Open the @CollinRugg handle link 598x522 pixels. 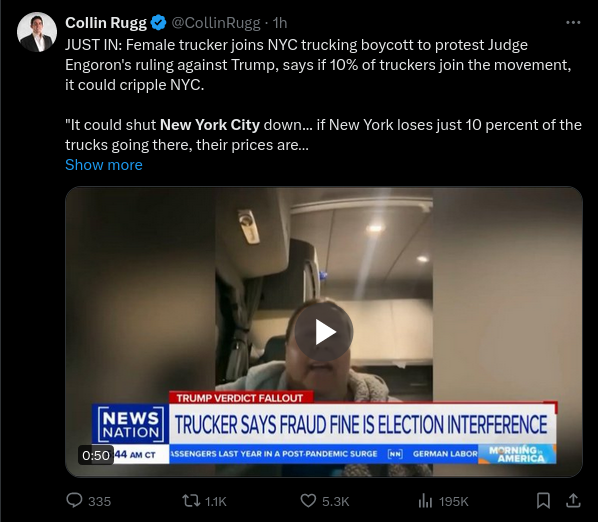click(x=216, y=23)
